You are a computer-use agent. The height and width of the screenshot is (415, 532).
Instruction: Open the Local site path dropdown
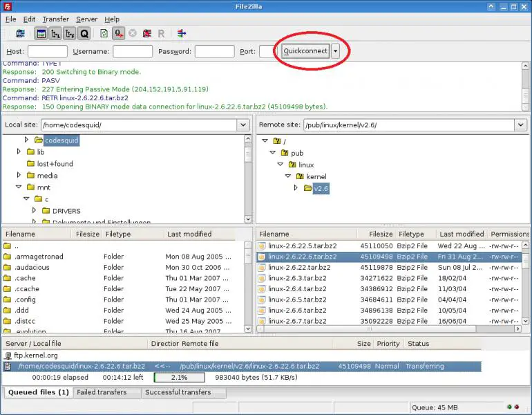pos(243,125)
